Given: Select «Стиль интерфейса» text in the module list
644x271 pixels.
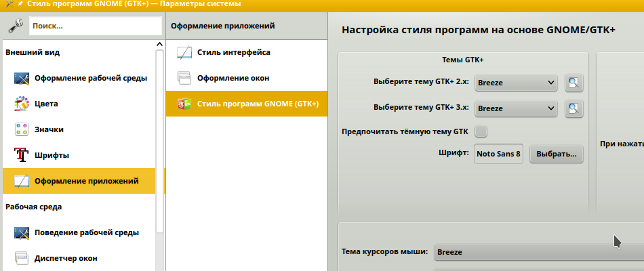Looking at the screenshot, I should click(x=234, y=53).
